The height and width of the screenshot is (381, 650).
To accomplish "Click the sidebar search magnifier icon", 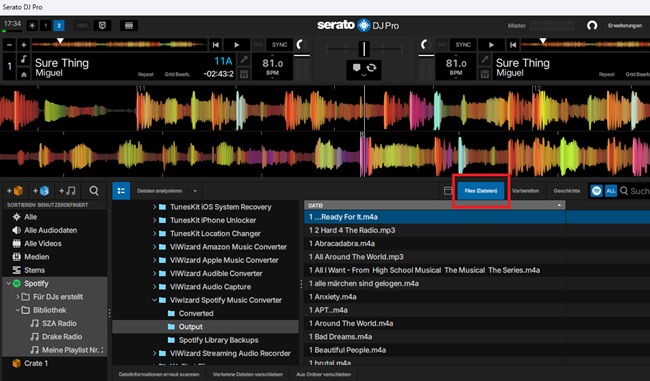I will 94,191.
